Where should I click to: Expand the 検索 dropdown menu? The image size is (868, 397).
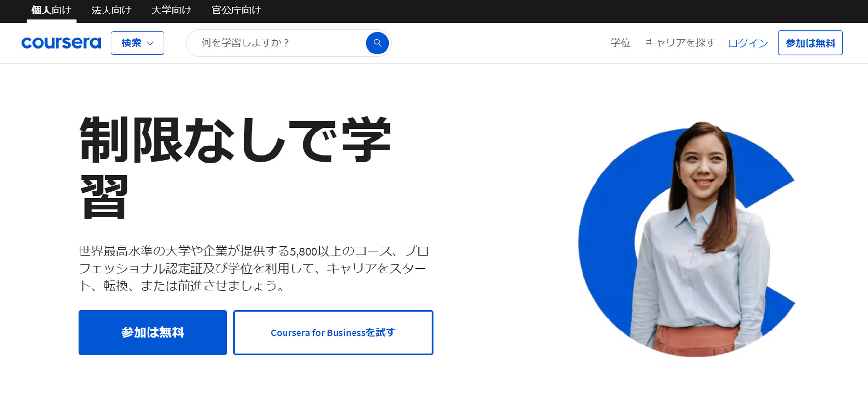tap(137, 43)
